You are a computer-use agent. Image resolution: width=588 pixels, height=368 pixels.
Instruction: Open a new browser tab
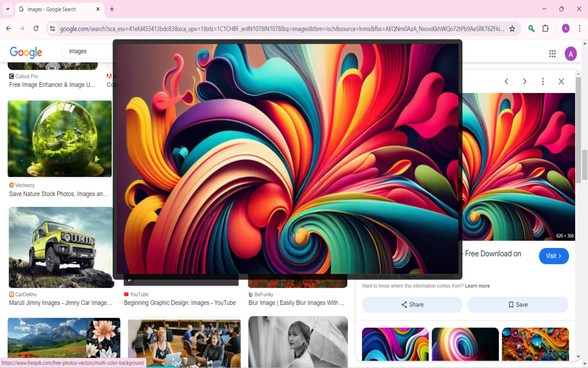tap(112, 9)
